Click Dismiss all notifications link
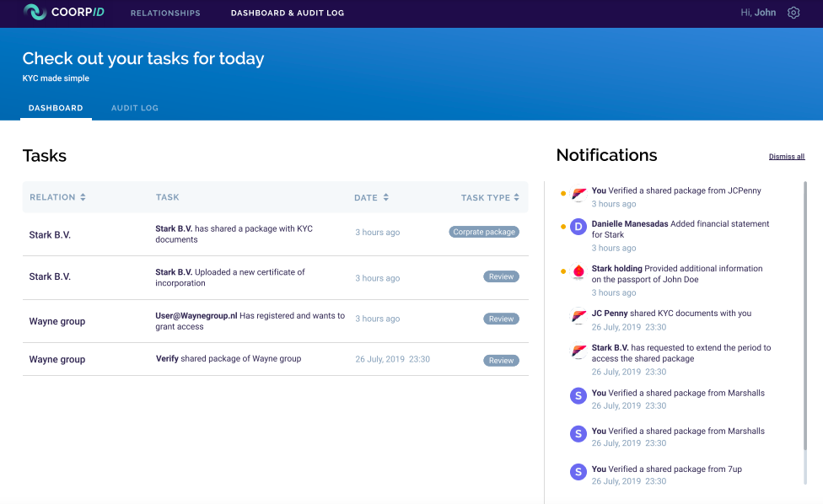 coord(786,156)
